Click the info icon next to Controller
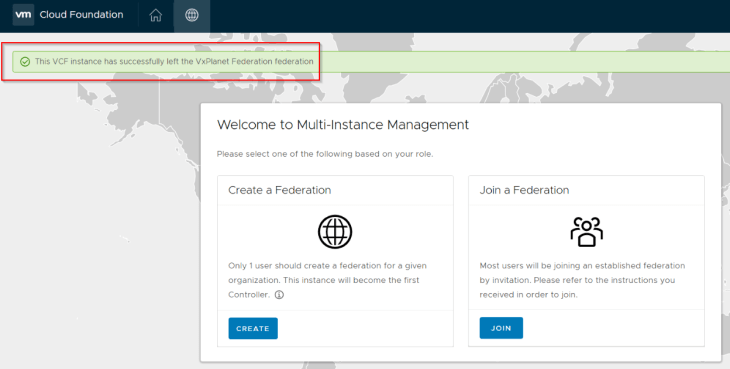This screenshot has height=369, width=730. [279, 295]
